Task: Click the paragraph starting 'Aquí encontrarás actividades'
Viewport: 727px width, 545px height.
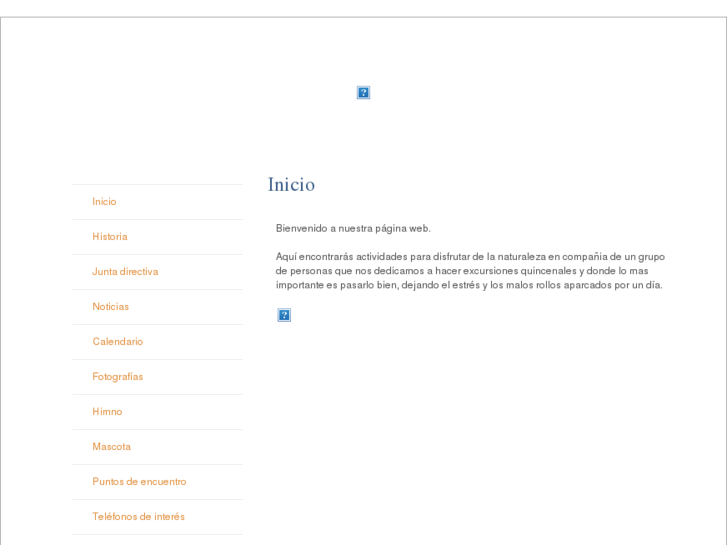Action: tap(470, 271)
